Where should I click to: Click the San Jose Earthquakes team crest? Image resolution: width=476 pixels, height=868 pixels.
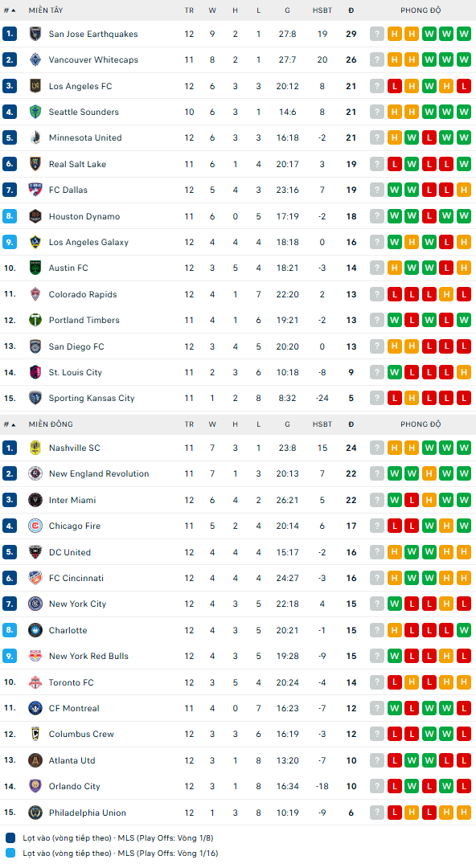pyautogui.click(x=35, y=34)
